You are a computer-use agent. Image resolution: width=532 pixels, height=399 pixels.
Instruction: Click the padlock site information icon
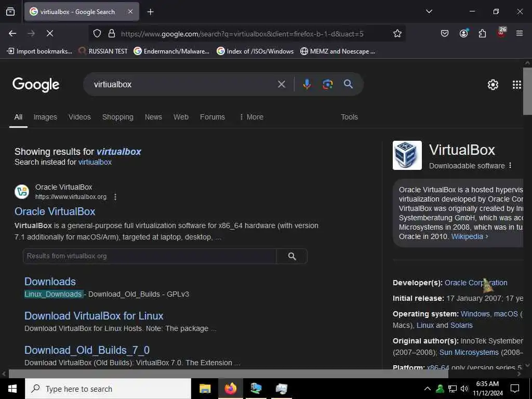click(x=111, y=33)
